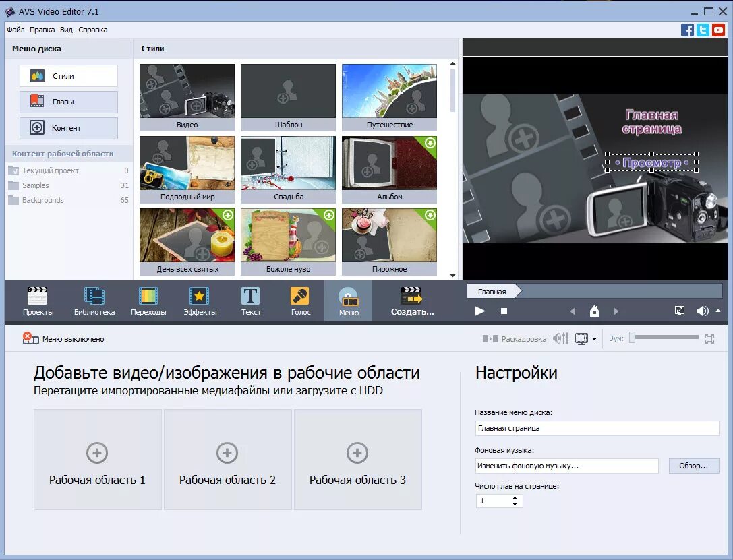Screen dimensions: 733x560
Task: Click the Обзор... browse button
Action: pos(694,466)
